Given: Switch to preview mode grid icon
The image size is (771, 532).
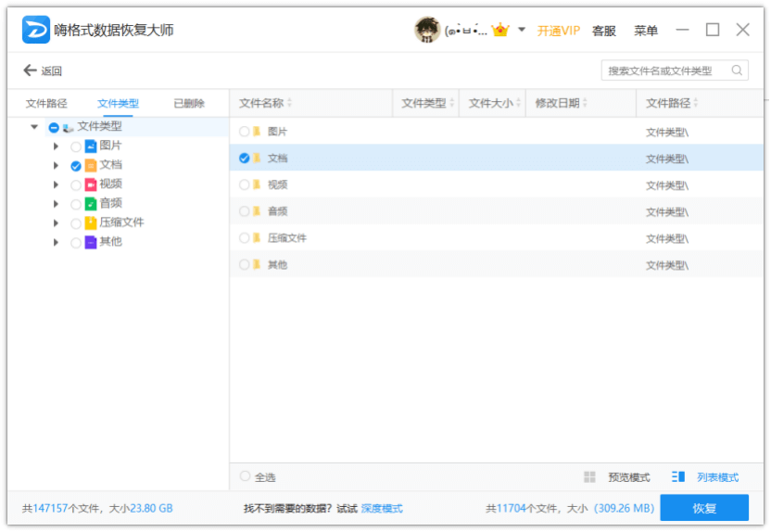Looking at the screenshot, I should tap(589, 477).
